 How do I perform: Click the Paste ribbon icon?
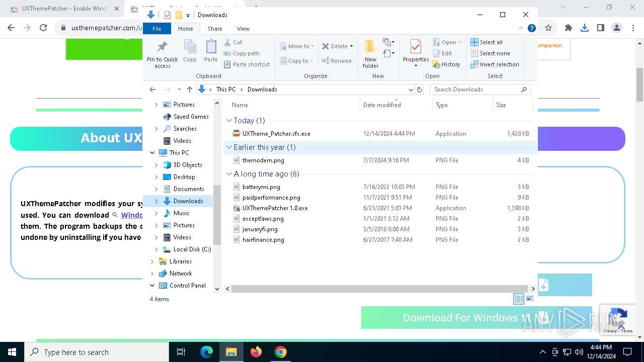click(211, 51)
